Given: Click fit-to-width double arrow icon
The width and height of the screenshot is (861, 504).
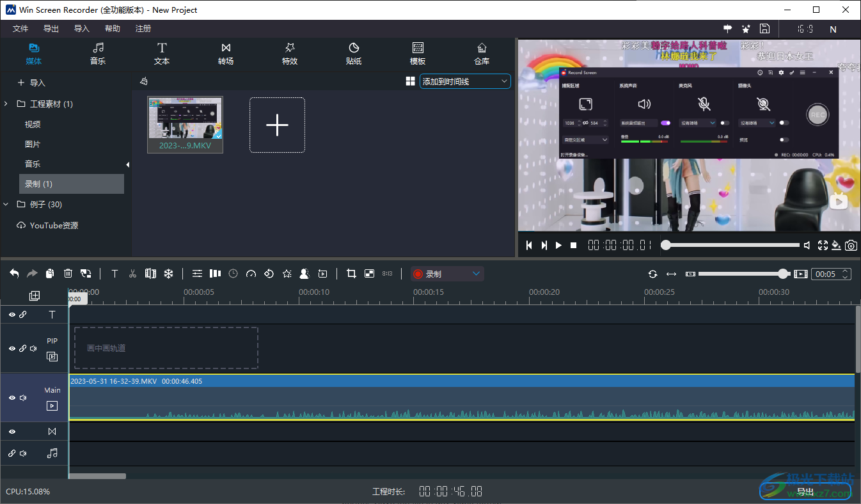Looking at the screenshot, I should 671,274.
